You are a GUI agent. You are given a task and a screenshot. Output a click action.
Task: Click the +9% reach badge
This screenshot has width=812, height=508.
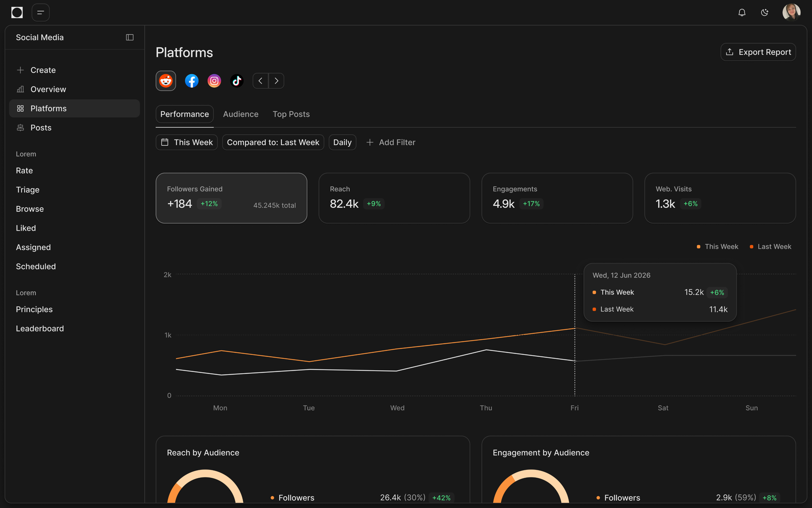(374, 204)
